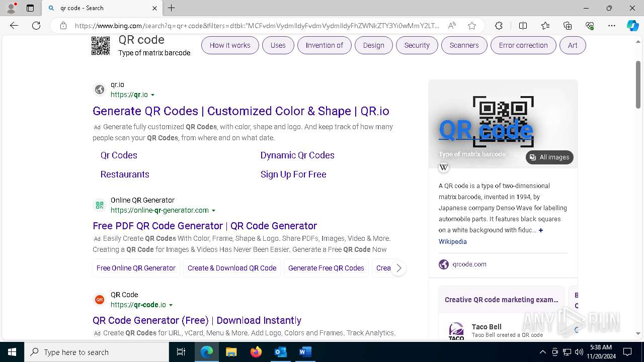
Task: Click Create & Download QR Code button
Action: click(232, 268)
